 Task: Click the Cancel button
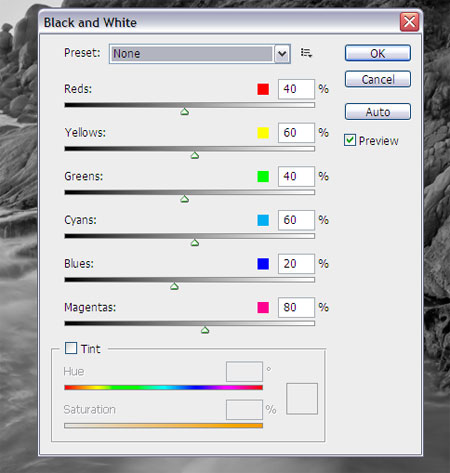[378, 79]
